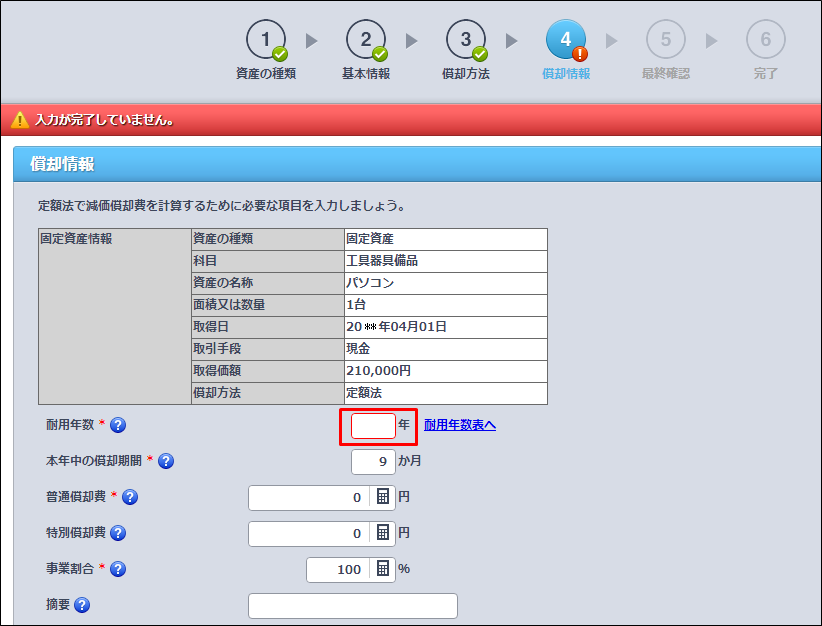Open the 耐用年数表へ link
Viewport: 822px width, 626px height.
[x=460, y=425]
